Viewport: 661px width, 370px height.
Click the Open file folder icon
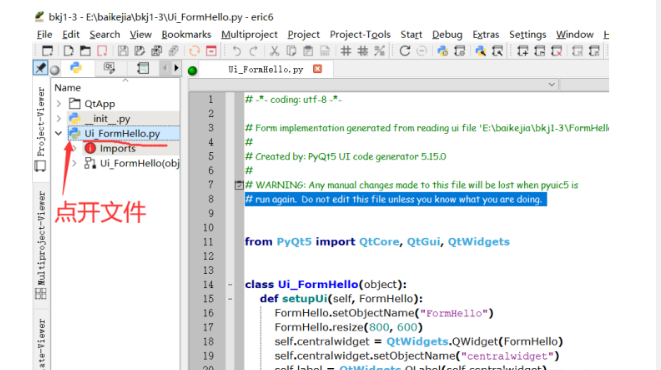coord(85,51)
